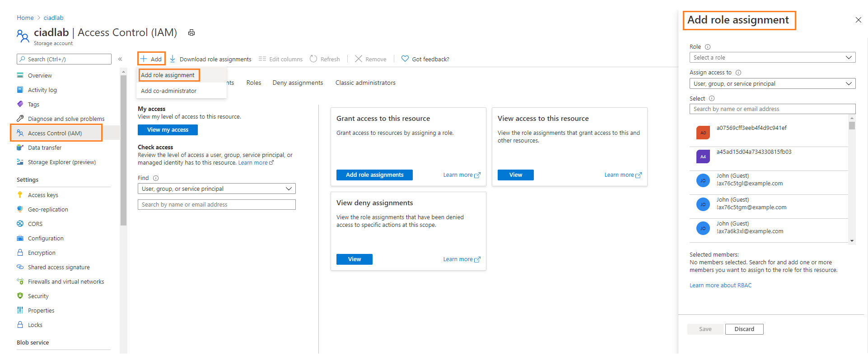The height and width of the screenshot is (359, 868).
Task: Open Learn more link in Grant access card
Action: [x=462, y=175]
